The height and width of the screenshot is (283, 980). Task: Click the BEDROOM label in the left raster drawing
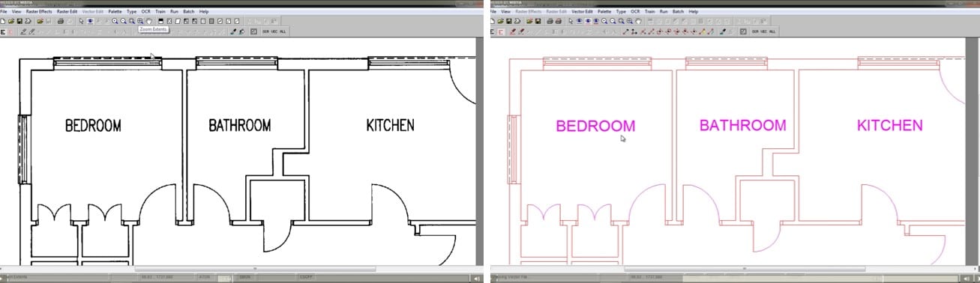tap(93, 126)
